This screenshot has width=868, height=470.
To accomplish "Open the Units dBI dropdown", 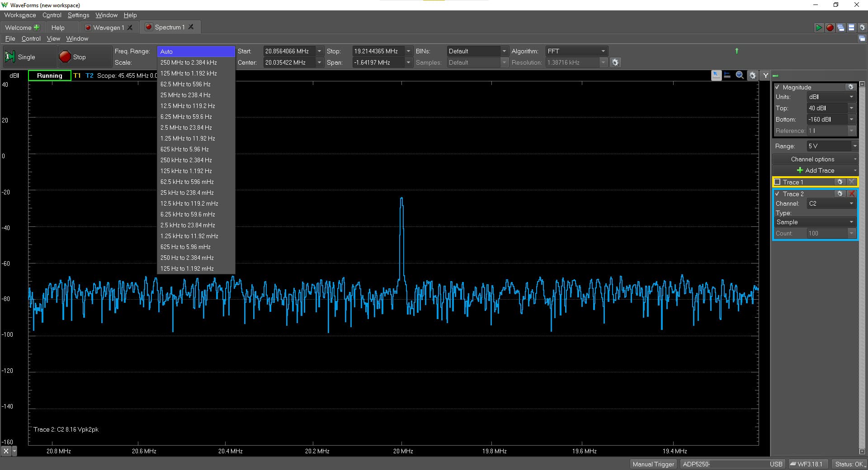I will (x=831, y=97).
